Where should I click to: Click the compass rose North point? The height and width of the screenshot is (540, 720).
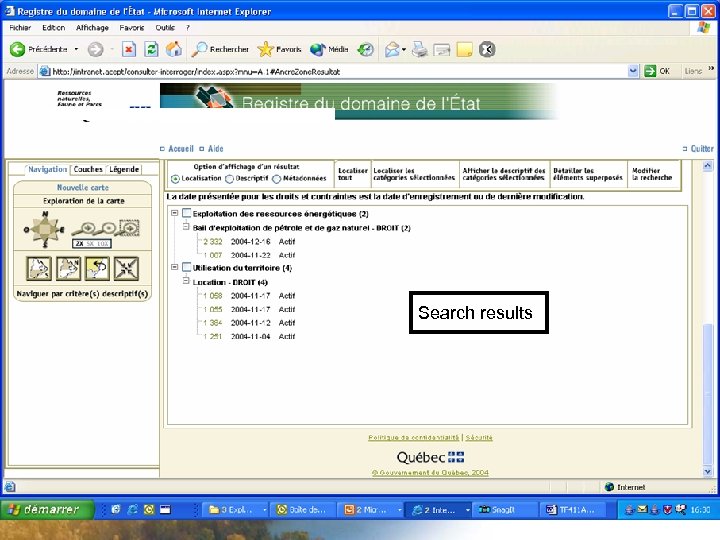coord(45,214)
